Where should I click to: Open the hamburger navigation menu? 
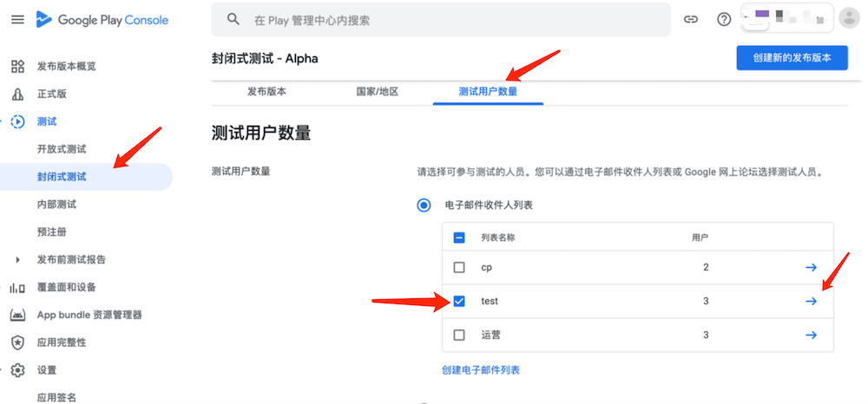click(17, 19)
